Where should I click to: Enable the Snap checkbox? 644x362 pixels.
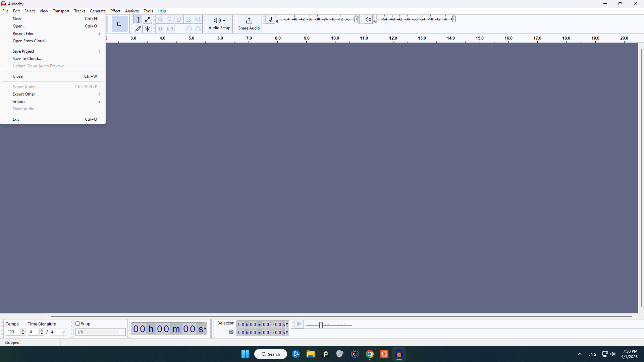(78, 323)
